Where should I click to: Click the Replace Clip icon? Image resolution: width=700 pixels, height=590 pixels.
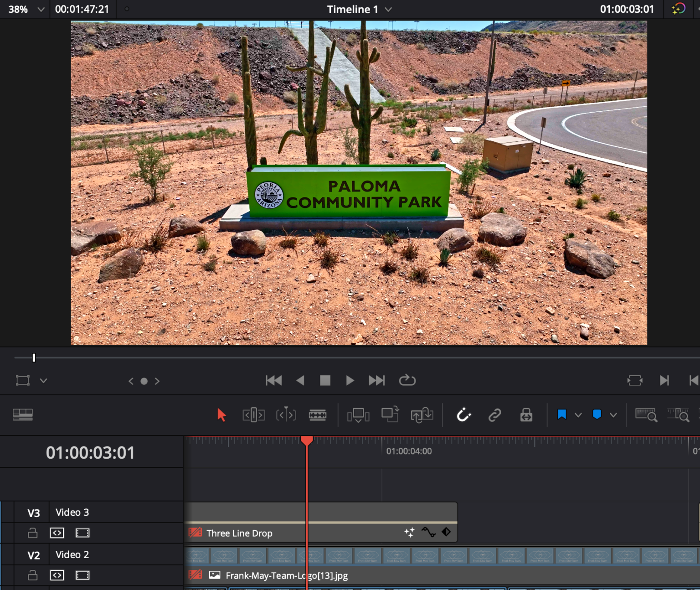tap(422, 415)
